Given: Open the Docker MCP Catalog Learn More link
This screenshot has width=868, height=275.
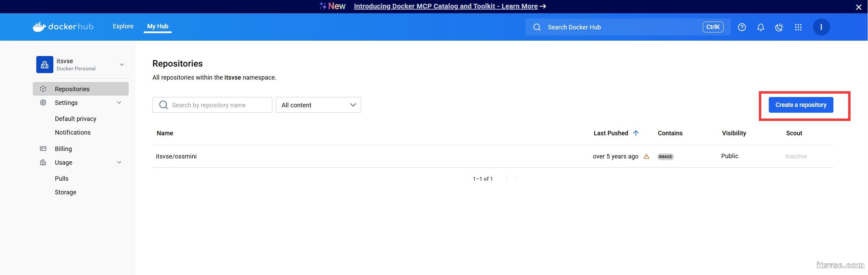Looking at the screenshot, I should 446,6.
